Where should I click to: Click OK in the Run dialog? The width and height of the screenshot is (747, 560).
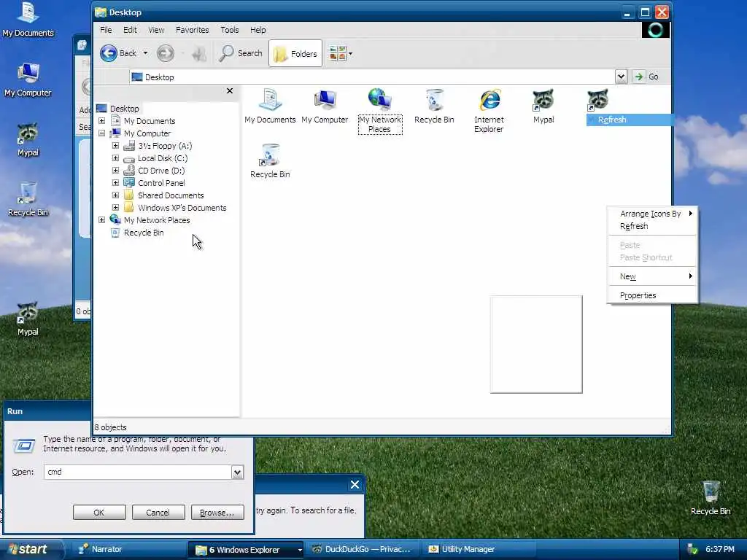tap(99, 513)
